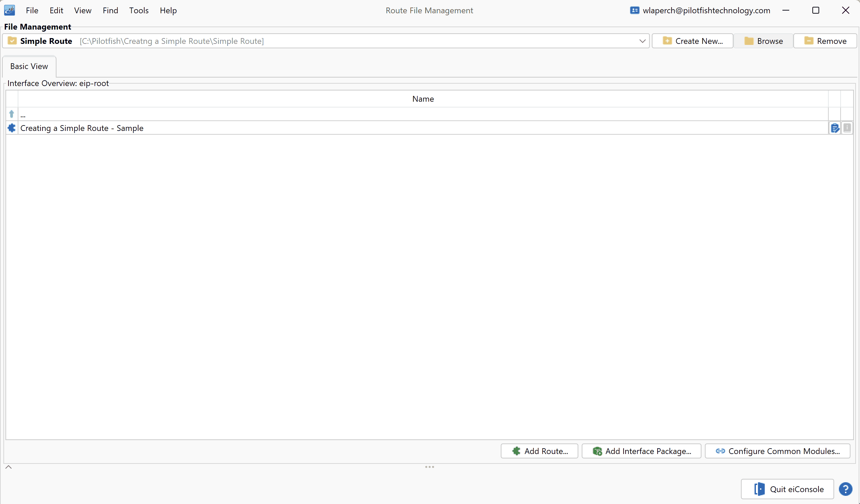Open the Edit menu
860x504 pixels.
pyautogui.click(x=56, y=11)
